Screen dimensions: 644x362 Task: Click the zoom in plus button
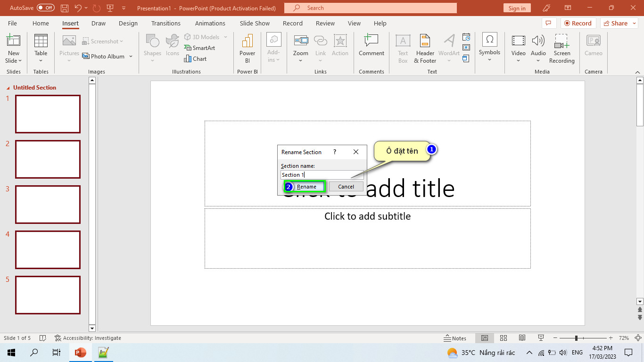611,338
